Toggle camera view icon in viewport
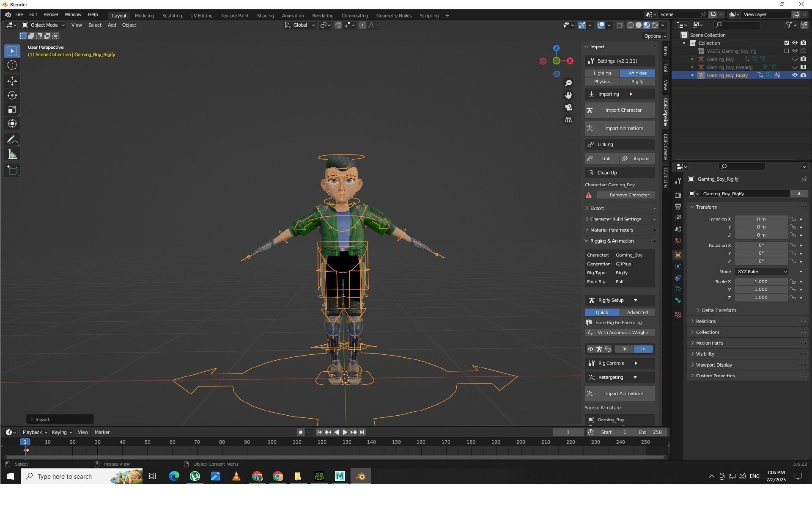The image size is (812, 508). pos(568,108)
